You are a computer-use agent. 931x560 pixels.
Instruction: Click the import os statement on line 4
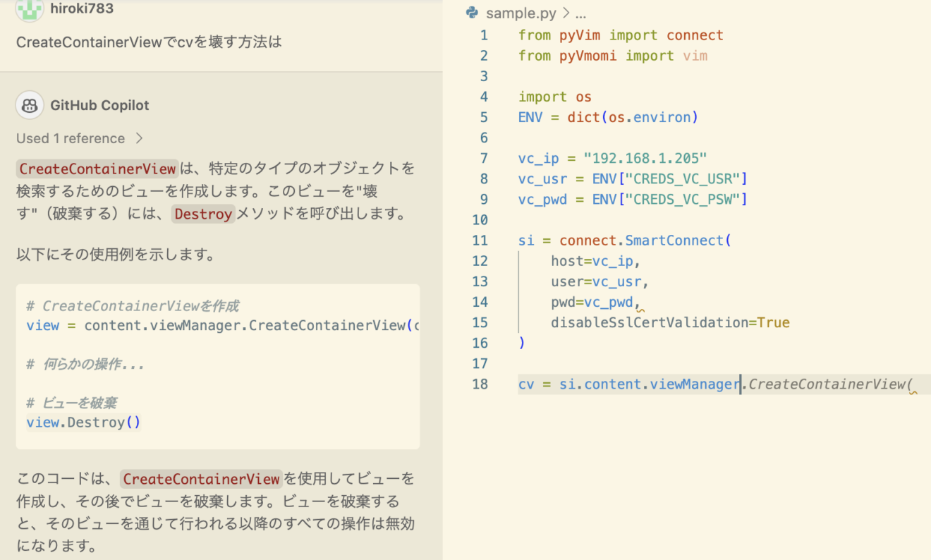click(x=555, y=97)
